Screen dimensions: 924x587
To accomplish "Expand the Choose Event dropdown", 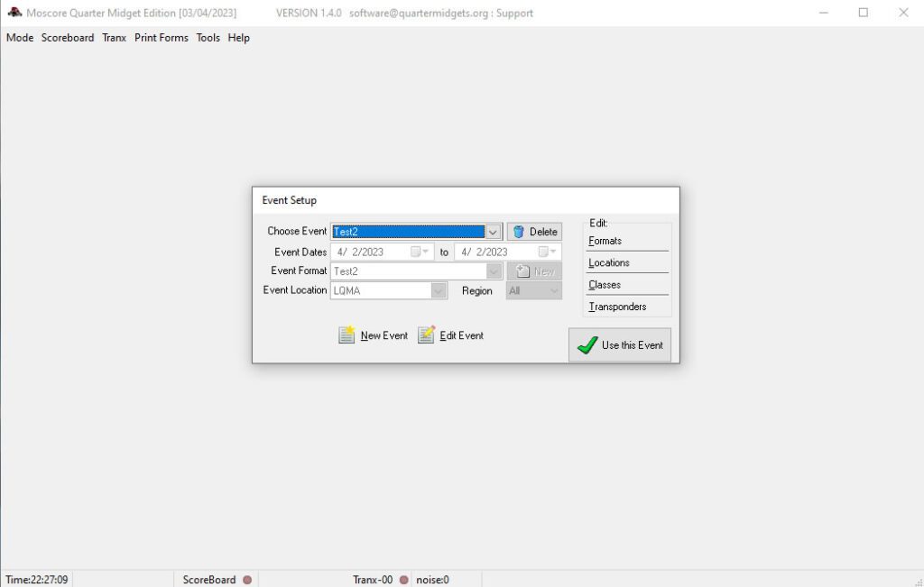I will pos(493,232).
